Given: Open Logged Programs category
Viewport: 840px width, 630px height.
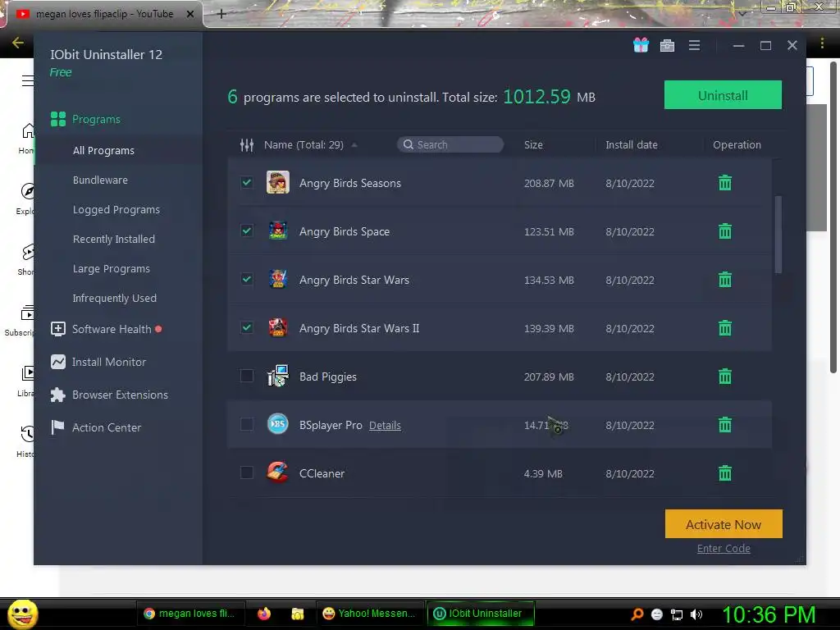Looking at the screenshot, I should tap(116, 209).
